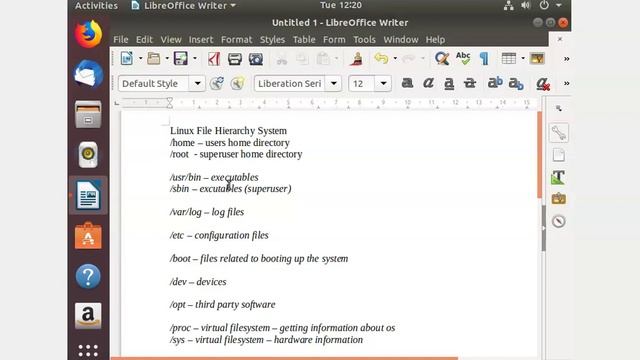Expand the font size dropdown arrow
The image size is (640, 360).
point(383,84)
